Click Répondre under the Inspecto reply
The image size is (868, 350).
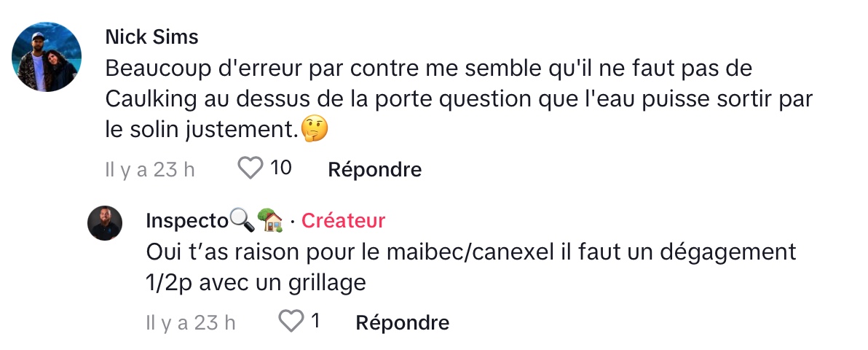tap(402, 322)
